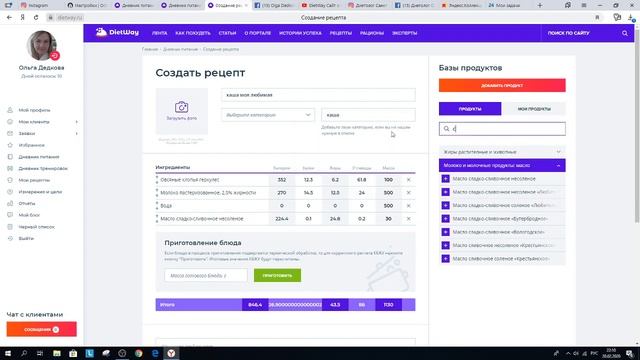Open client chat Messages button
The image size is (640, 360).
(41, 329)
